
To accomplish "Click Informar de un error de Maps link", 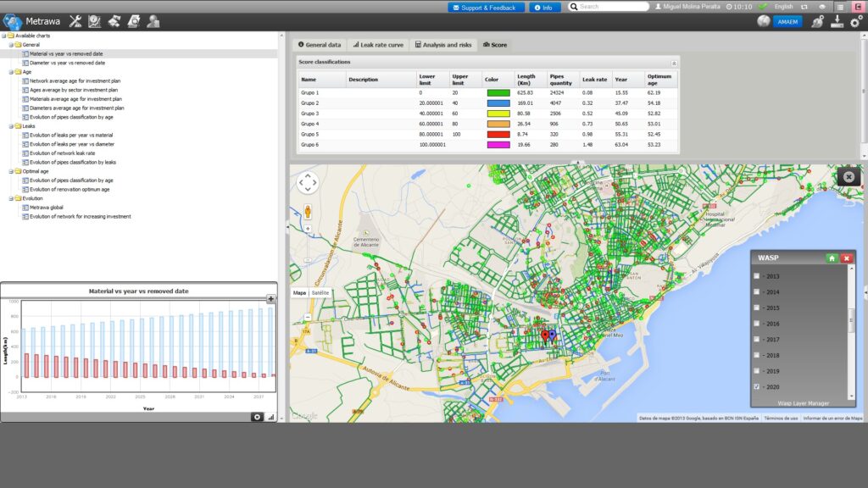I will [832, 419].
